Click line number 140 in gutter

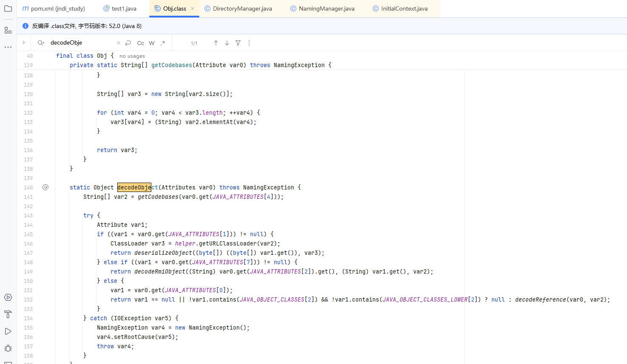[x=28, y=187]
